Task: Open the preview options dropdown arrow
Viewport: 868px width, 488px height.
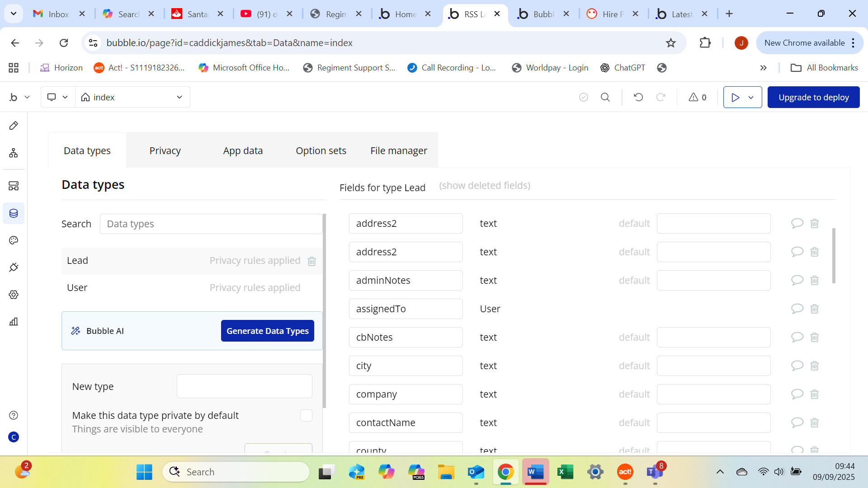Action: 751,98
